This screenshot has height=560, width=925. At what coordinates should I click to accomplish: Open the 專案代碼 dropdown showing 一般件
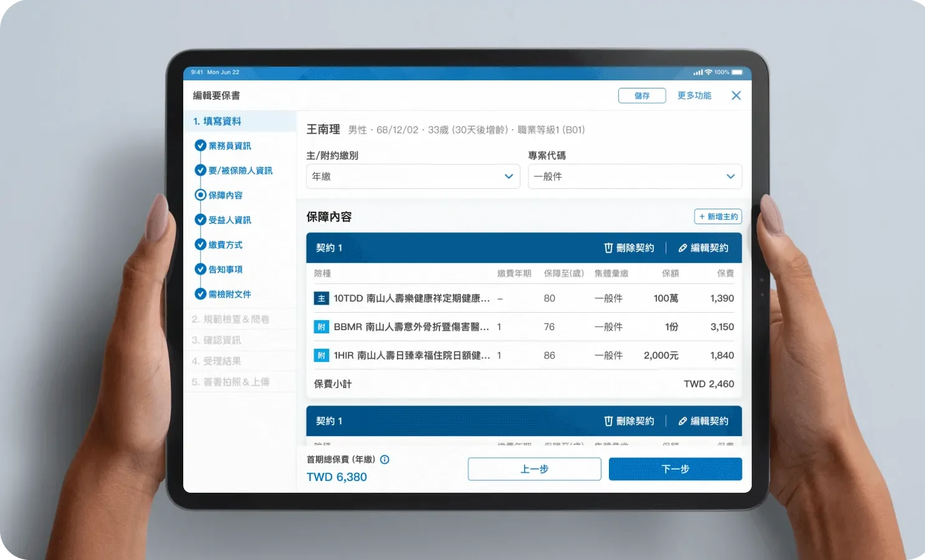pyautogui.click(x=635, y=176)
